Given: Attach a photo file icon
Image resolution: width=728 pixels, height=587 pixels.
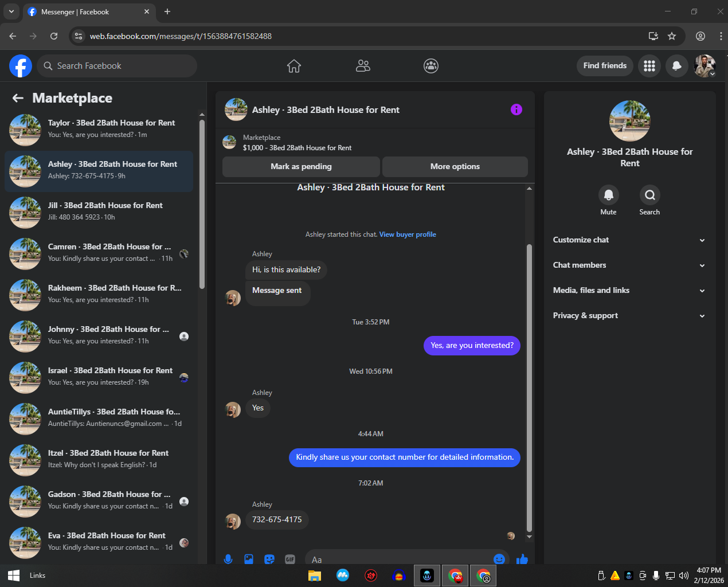Looking at the screenshot, I should [249, 559].
